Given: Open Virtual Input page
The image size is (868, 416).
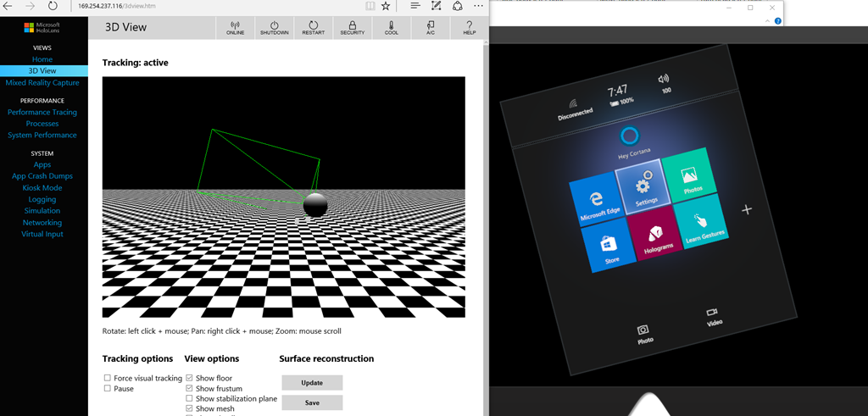Looking at the screenshot, I should click(42, 234).
